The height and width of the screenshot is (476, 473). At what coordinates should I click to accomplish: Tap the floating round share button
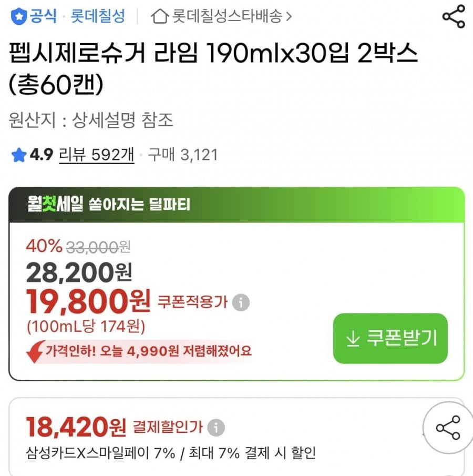click(448, 428)
